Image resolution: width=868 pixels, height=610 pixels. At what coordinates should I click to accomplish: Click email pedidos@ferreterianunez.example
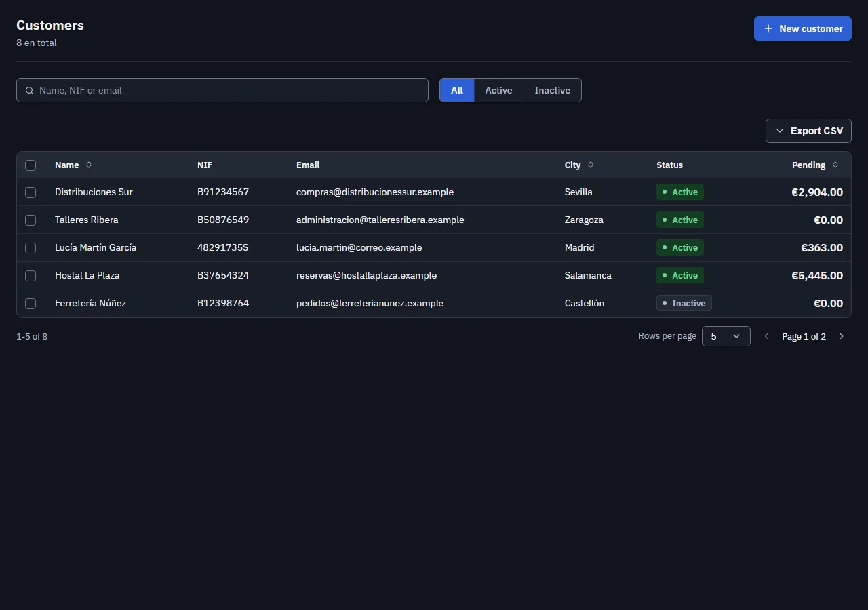[370, 304]
